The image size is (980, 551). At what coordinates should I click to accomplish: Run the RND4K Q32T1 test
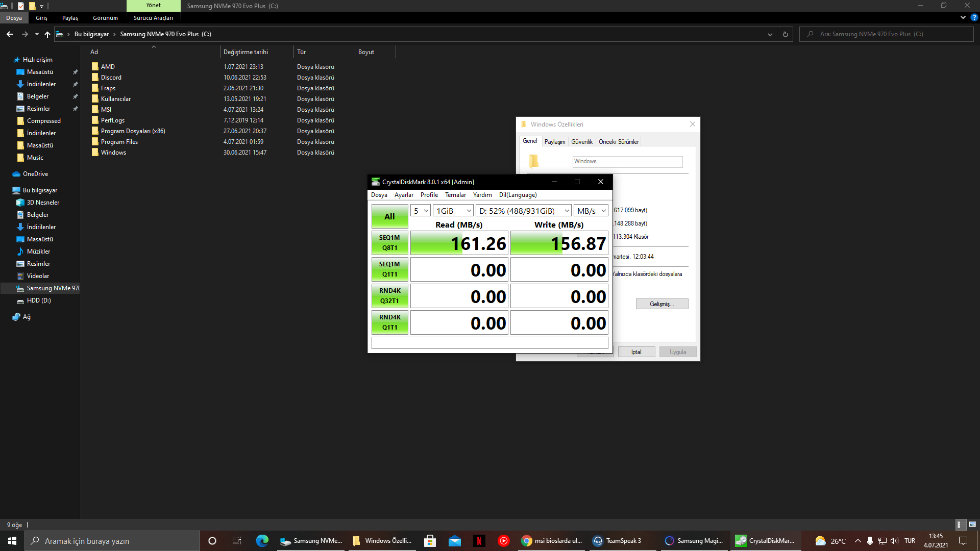[389, 296]
